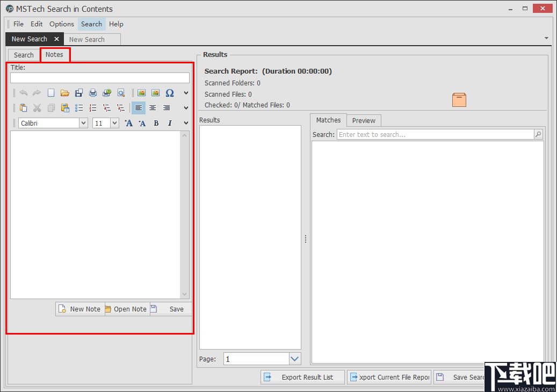Click the Redo arrow in notes toolbar

pyautogui.click(x=37, y=93)
